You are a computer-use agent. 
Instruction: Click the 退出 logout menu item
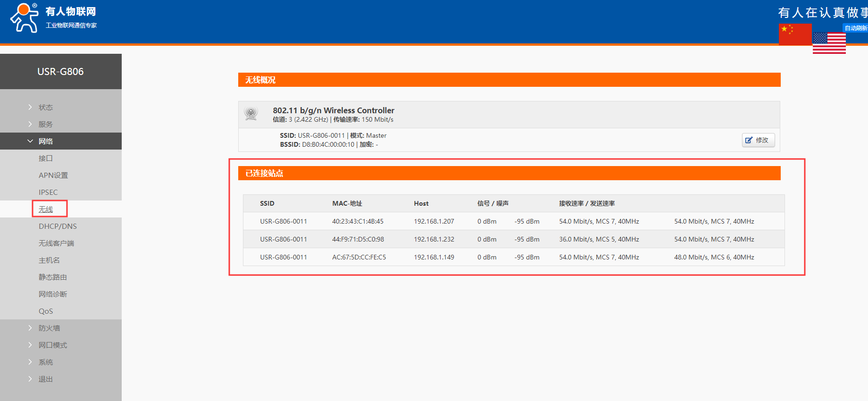click(x=46, y=379)
